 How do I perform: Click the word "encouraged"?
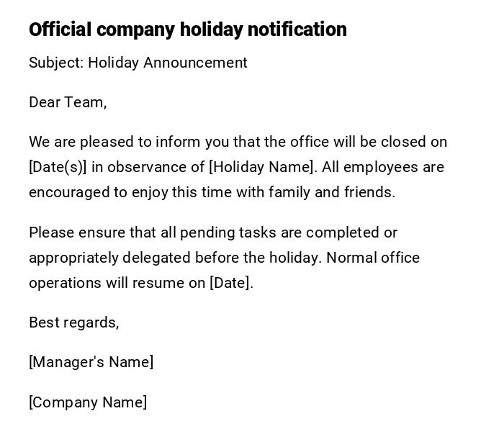[68, 192]
